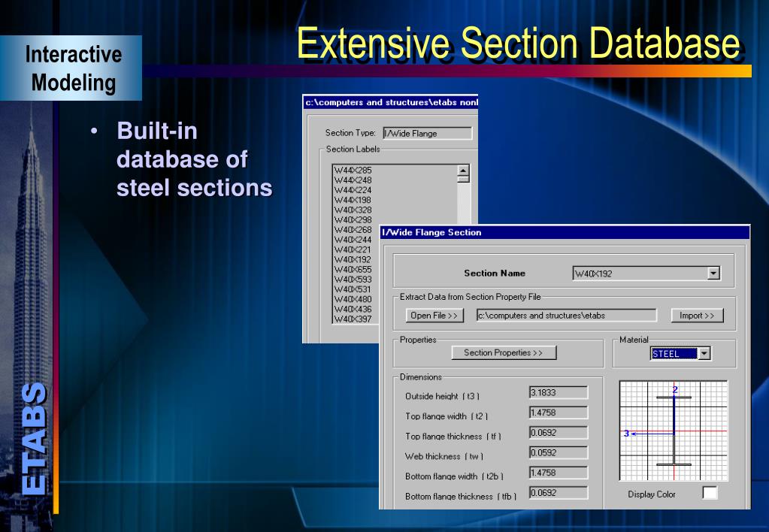Select W40X192 in Section Labels list
Viewport: 769px width, 532px height.
point(353,259)
